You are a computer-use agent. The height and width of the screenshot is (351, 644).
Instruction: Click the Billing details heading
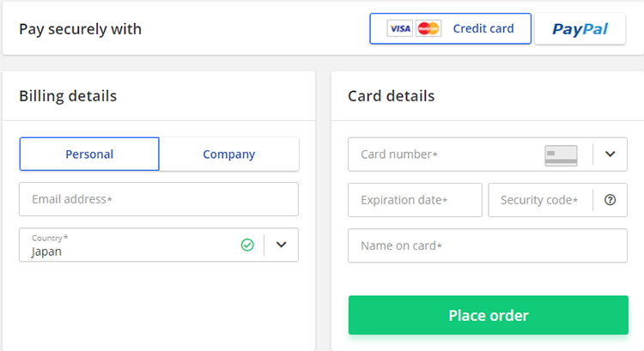point(68,96)
